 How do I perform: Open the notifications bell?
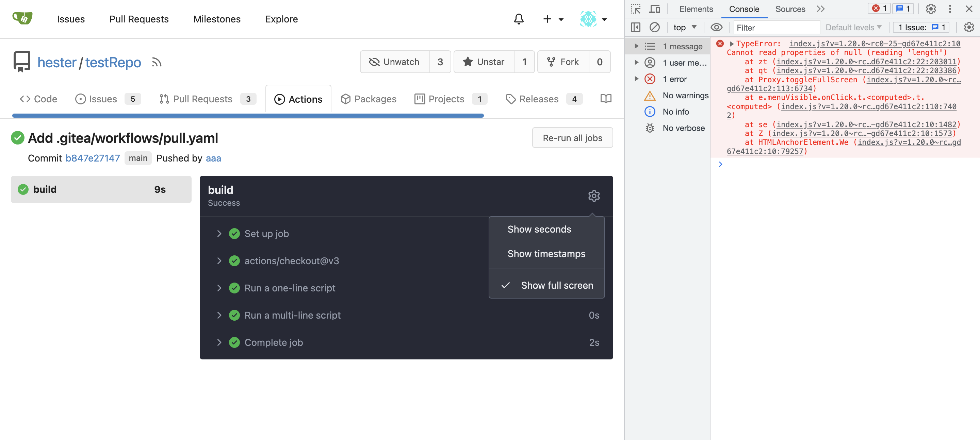(x=519, y=19)
